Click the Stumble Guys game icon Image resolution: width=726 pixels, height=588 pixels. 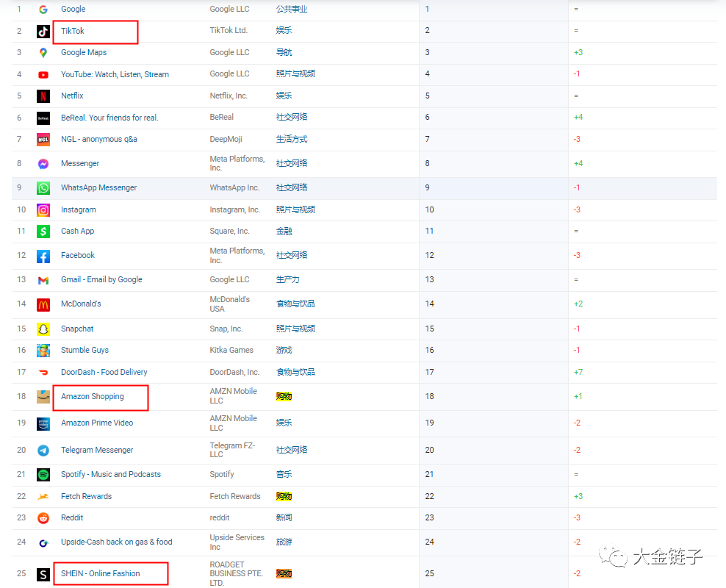click(43, 351)
